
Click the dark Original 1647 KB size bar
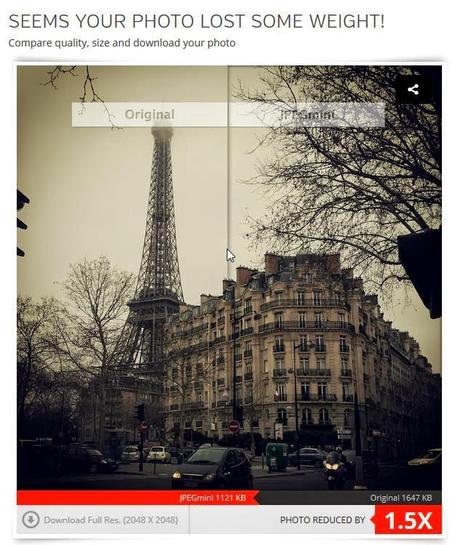(349, 498)
